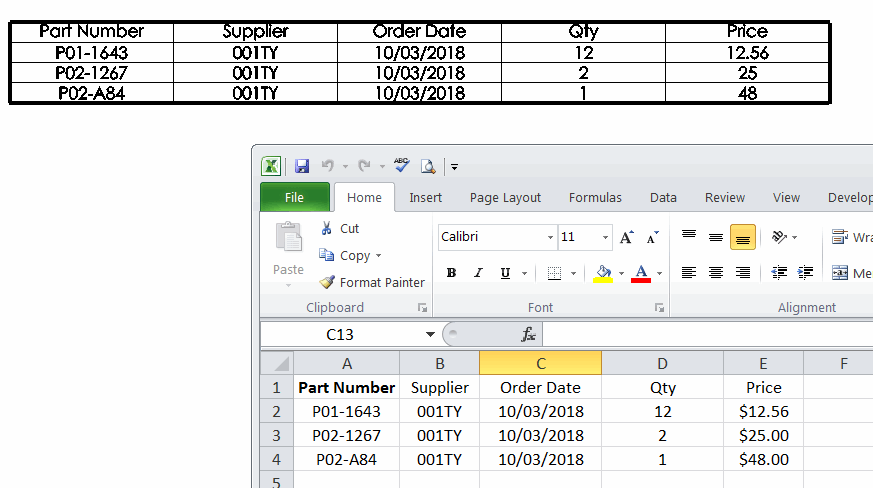Click the Save icon in quick access toolbar

[x=302, y=166]
